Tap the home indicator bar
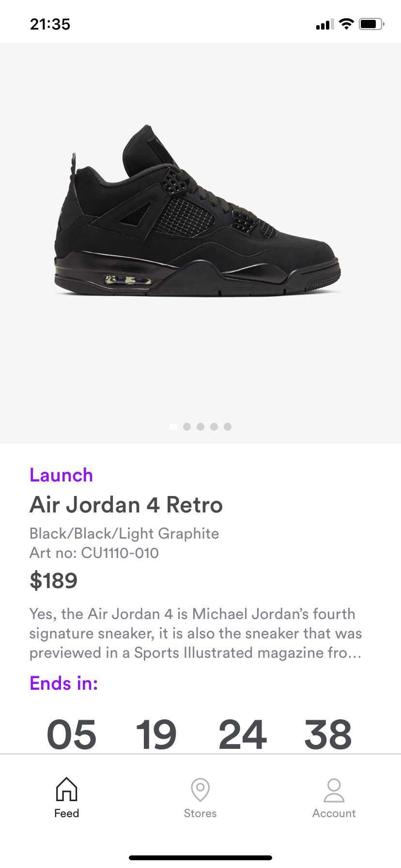Viewport: 401px width, 868px height. (200, 857)
